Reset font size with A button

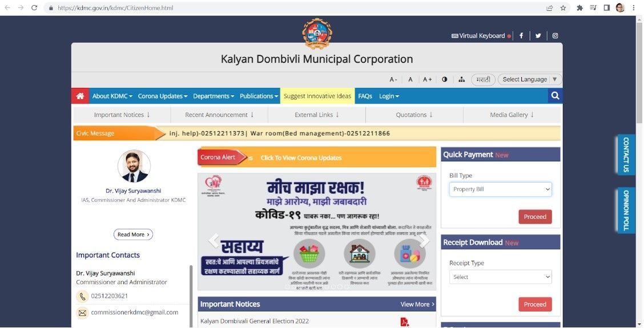[x=410, y=80]
